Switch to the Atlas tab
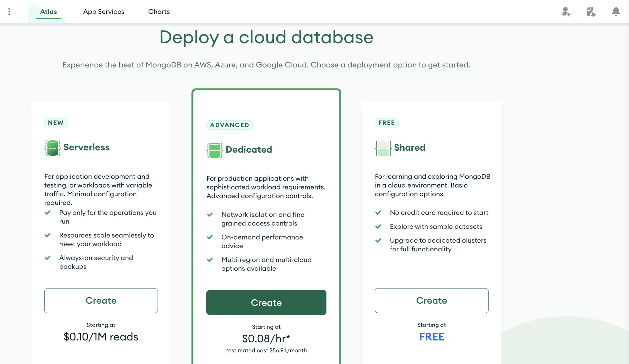629x364 pixels. pyautogui.click(x=48, y=12)
